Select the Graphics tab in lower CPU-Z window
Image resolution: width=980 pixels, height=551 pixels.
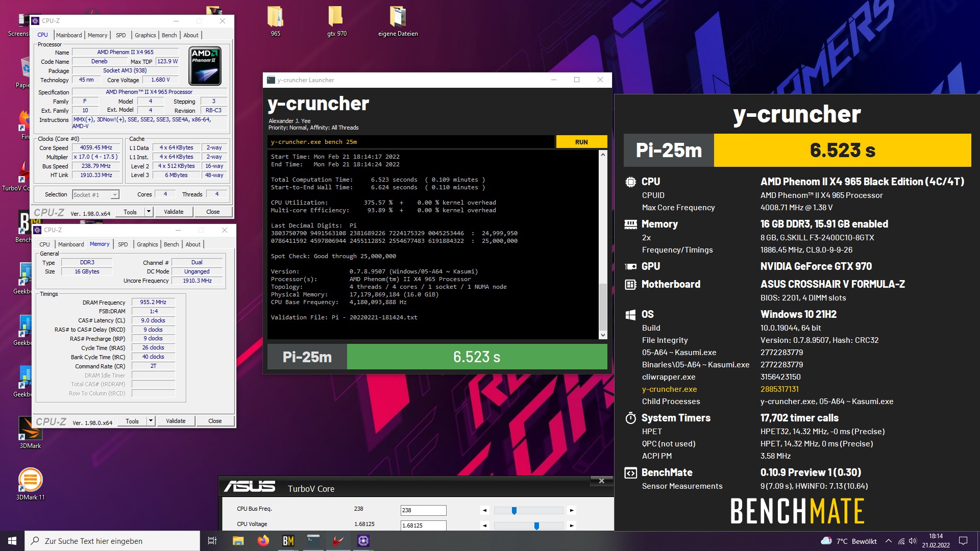click(148, 244)
